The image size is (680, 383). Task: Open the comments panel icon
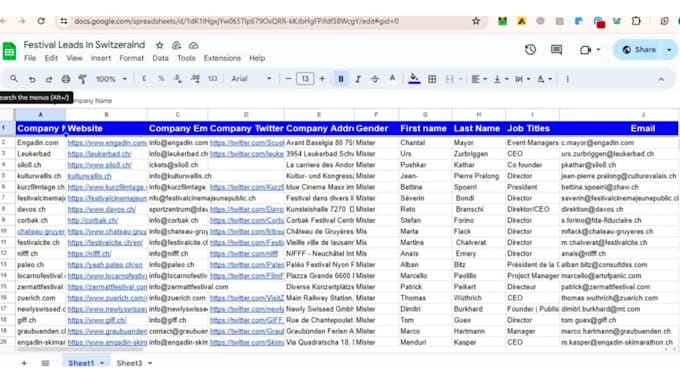[x=556, y=49]
